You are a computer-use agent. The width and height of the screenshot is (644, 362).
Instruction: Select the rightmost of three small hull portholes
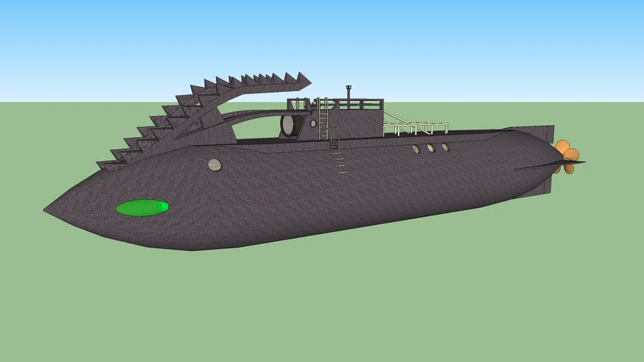click(x=445, y=147)
